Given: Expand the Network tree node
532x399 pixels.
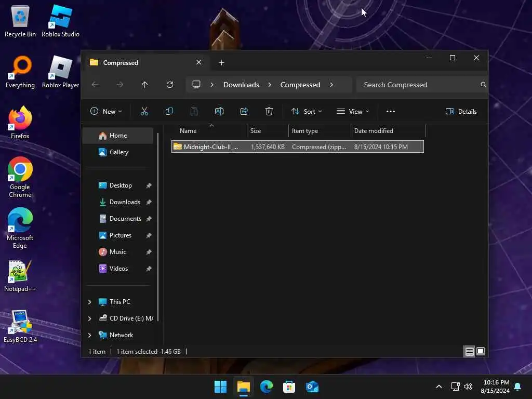Looking at the screenshot, I should pyautogui.click(x=89, y=335).
